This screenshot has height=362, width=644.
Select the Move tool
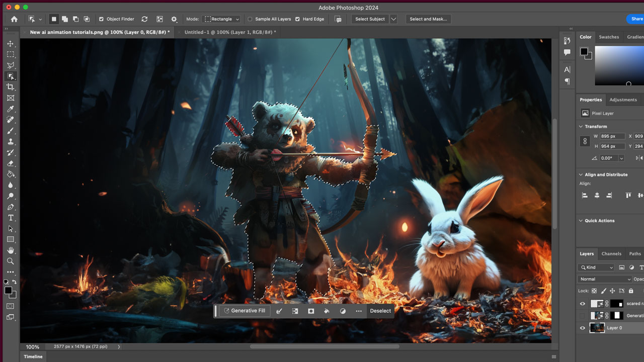click(x=10, y=44)
